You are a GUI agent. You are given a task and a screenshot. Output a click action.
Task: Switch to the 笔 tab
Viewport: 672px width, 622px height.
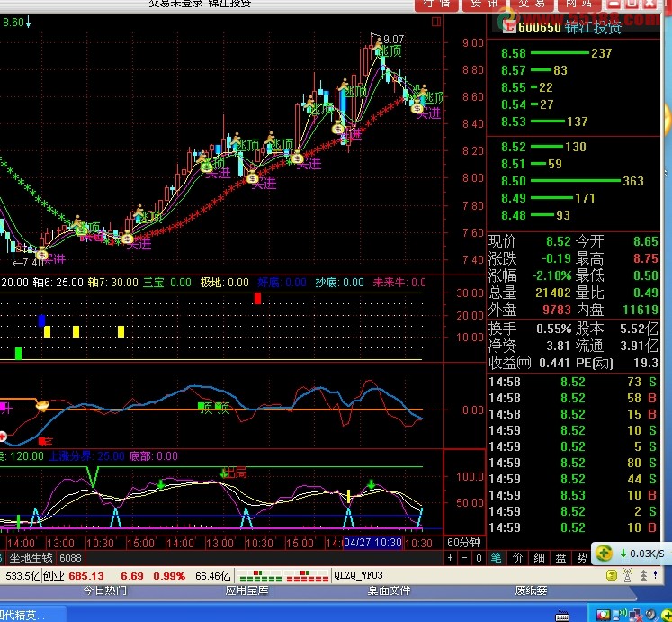496,558
